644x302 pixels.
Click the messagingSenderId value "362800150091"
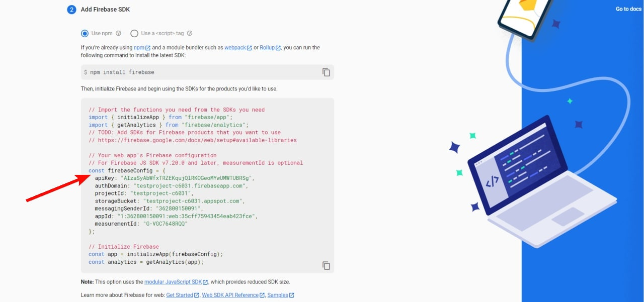pyautogui.click(x=178, y=209)
